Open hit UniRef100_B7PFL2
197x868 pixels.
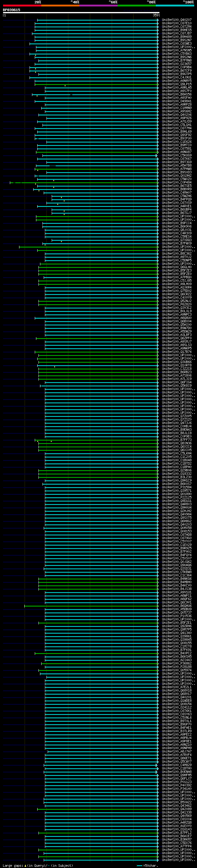coord(177,833)
